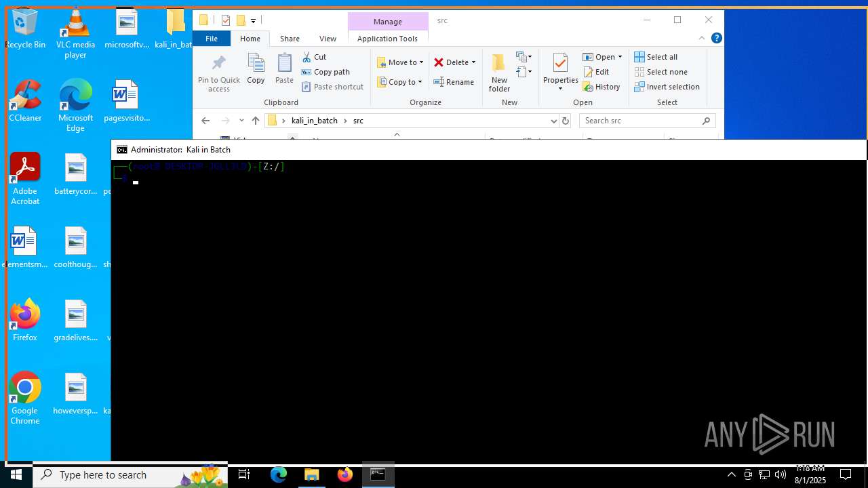Screen dimensions: 868x488
Task: Click the Windows Start button
Action: pos(16,474)
